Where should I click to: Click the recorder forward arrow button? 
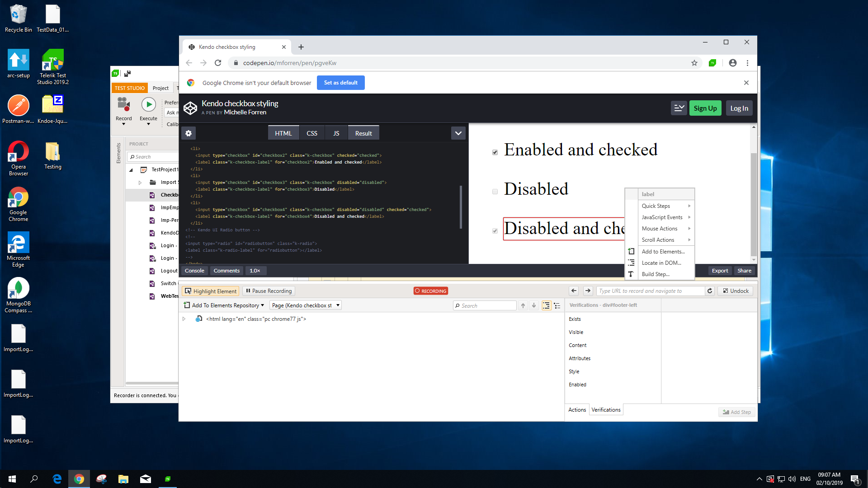point(588,291)
